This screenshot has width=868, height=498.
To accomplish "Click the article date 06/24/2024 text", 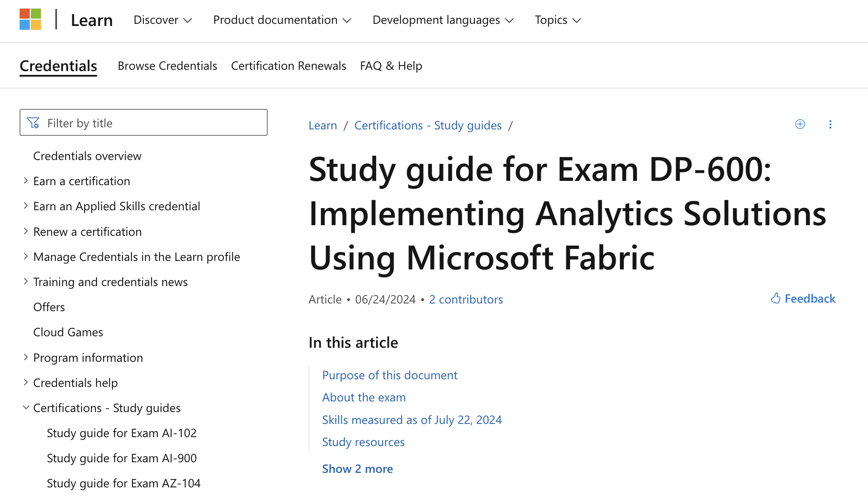I will point(385,300).
